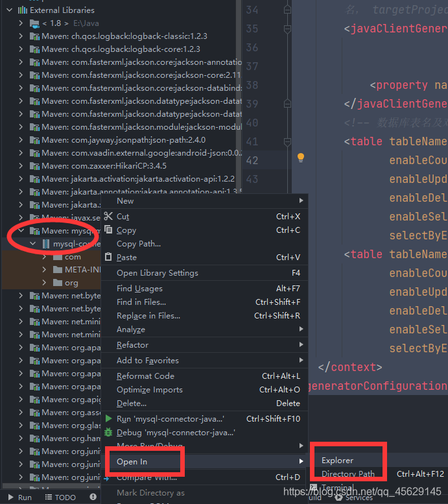Collapse the External Libraries node
The height and width of the screenshot is (504, 448).
coord(10,10)
